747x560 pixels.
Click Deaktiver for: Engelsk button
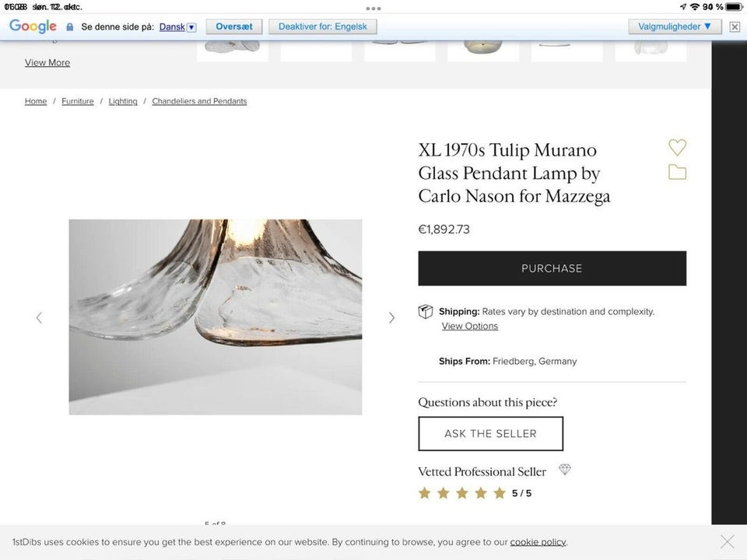point(322,26)
